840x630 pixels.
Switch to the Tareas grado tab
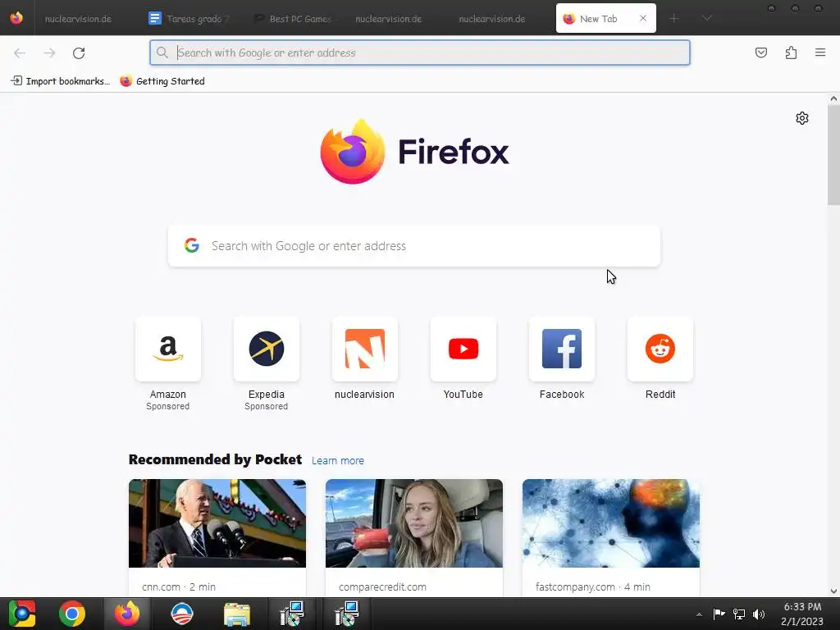click(x=189, y=19)
